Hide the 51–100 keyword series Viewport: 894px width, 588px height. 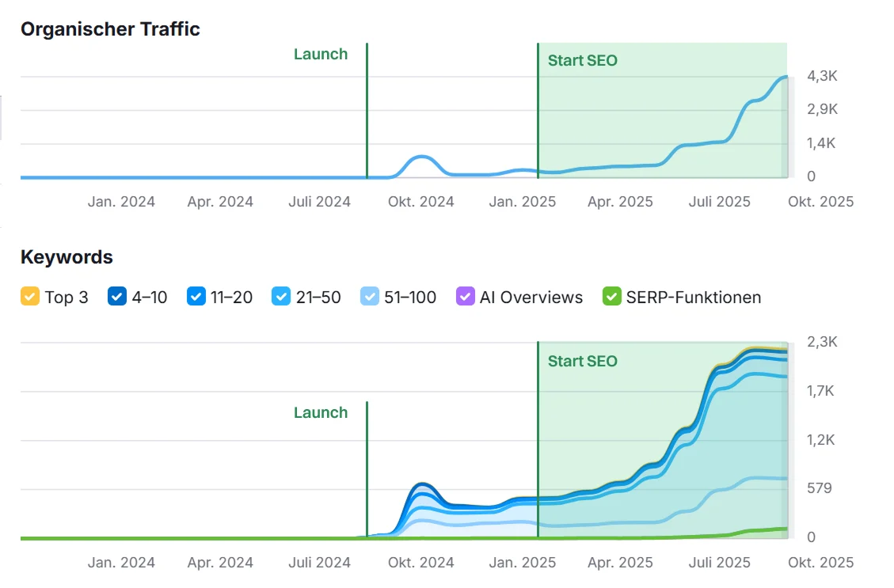click(369, 297)
